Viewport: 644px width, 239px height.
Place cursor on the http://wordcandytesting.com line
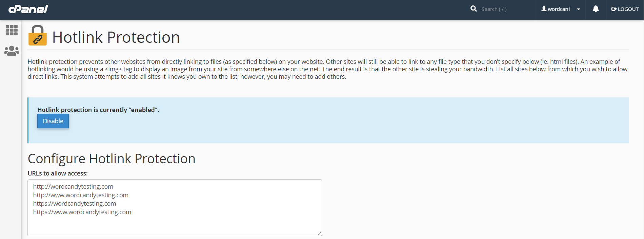[73, 187]
